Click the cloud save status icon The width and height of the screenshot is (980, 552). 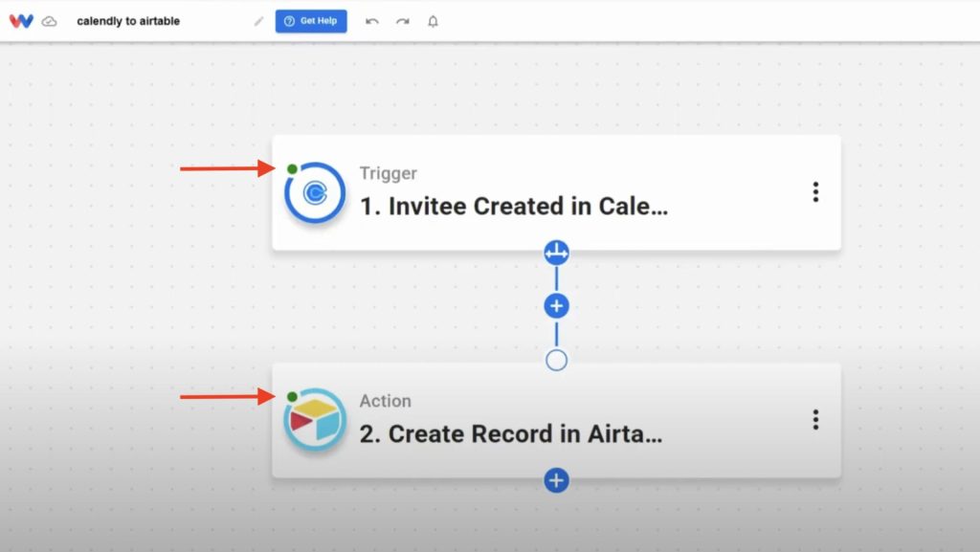pos(50,22)
